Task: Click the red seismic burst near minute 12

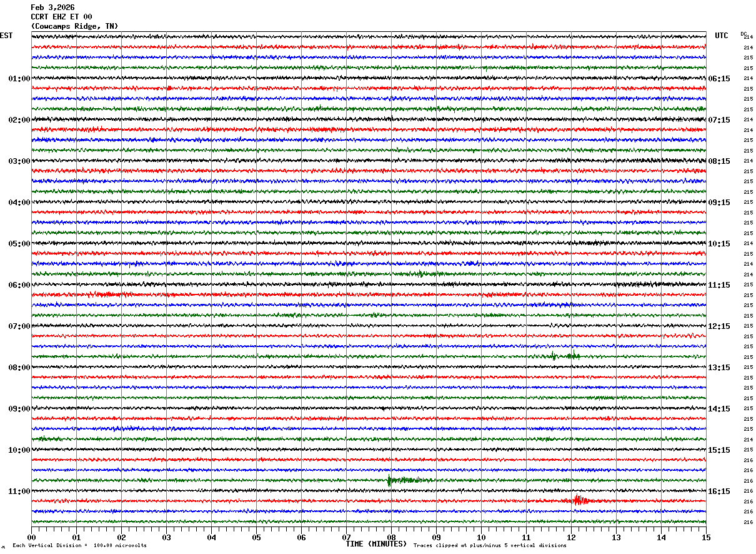Action: click(x=580, y=500)
